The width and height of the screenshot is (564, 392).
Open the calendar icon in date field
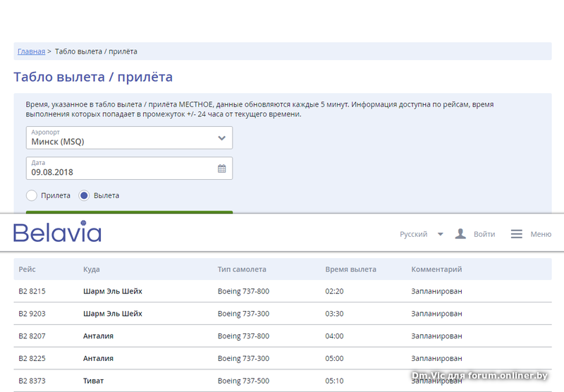pyautogui.click(x=221, y=169)
